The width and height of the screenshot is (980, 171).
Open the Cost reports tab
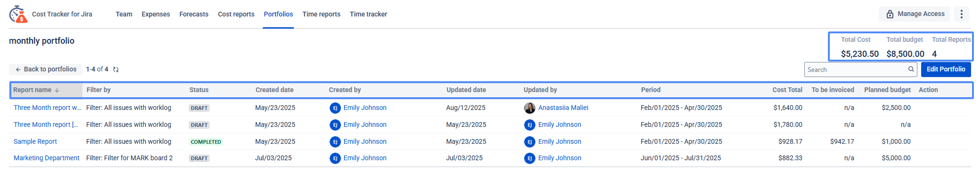click(236, 14)
